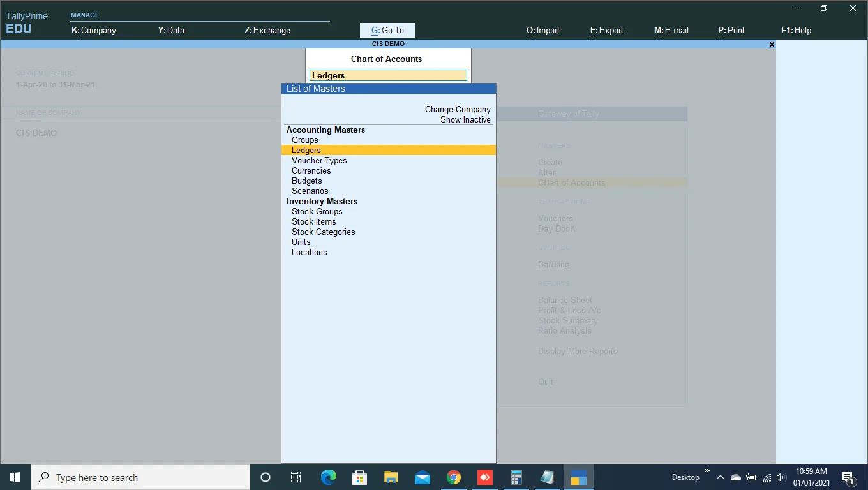Open the K: Company menu
The image size is (868, 490).
point(94,30)
